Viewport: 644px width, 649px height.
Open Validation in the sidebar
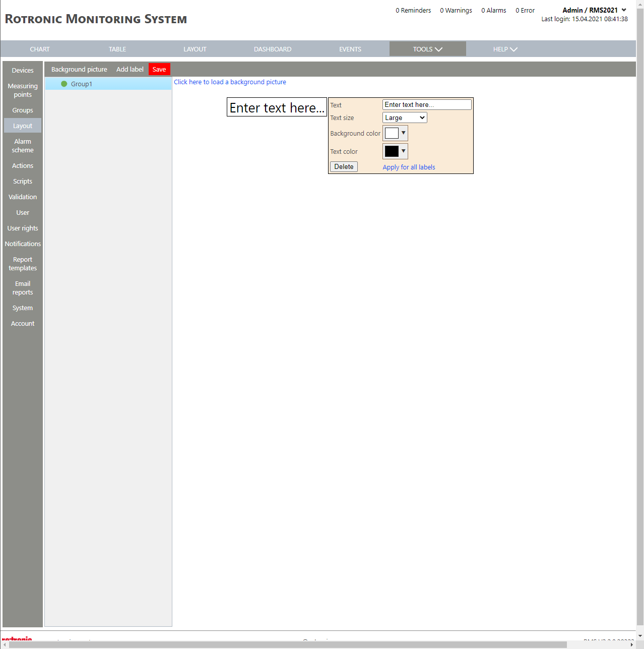(23, 197)
